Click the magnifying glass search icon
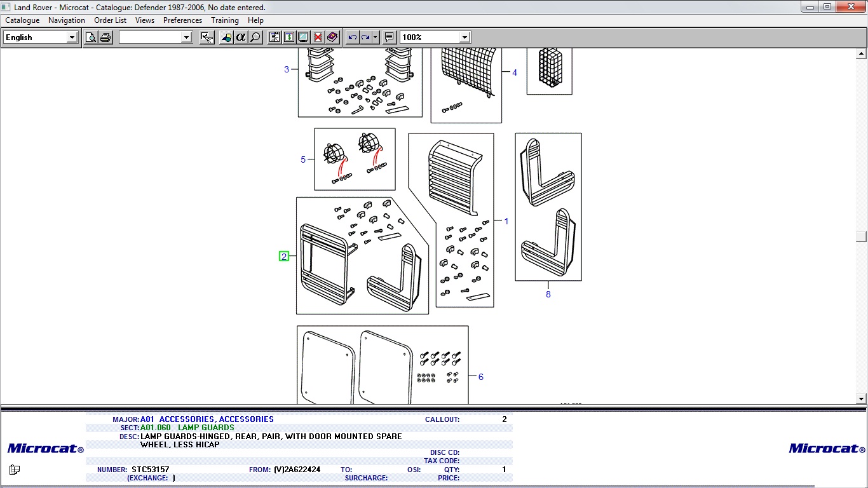 coord(255,37)
